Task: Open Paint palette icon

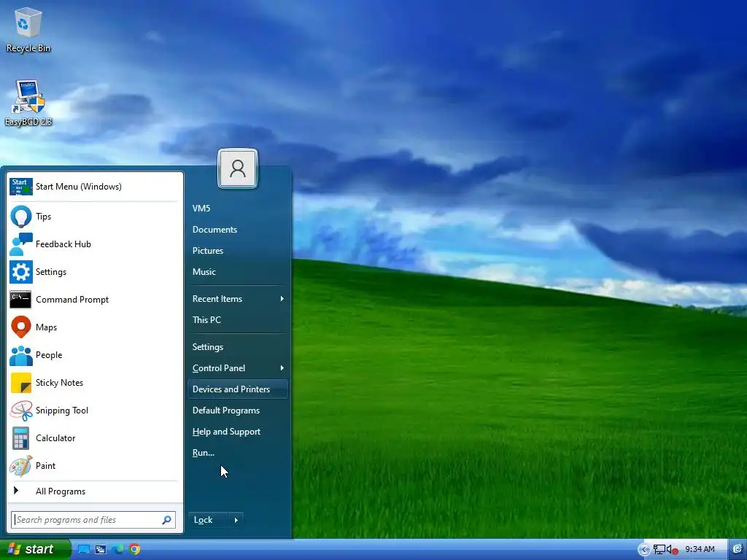Action: point(21,466)
